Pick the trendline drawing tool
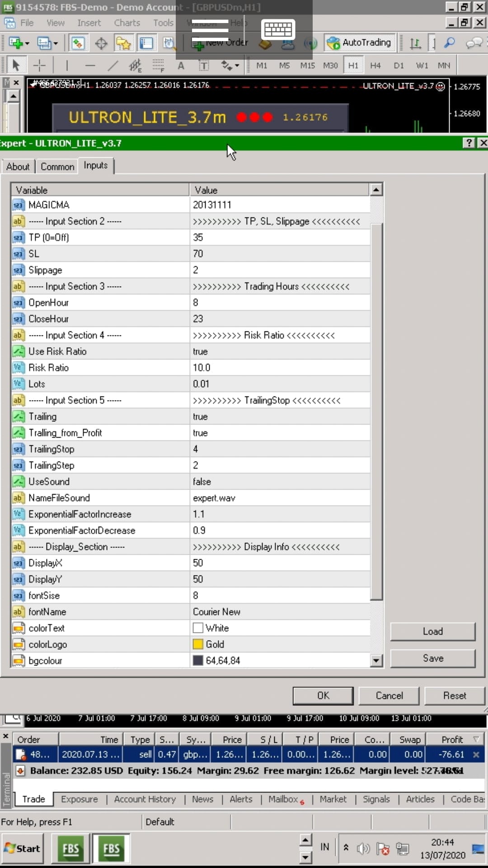This screenshot has height=868, width=488. coord(113,66)
